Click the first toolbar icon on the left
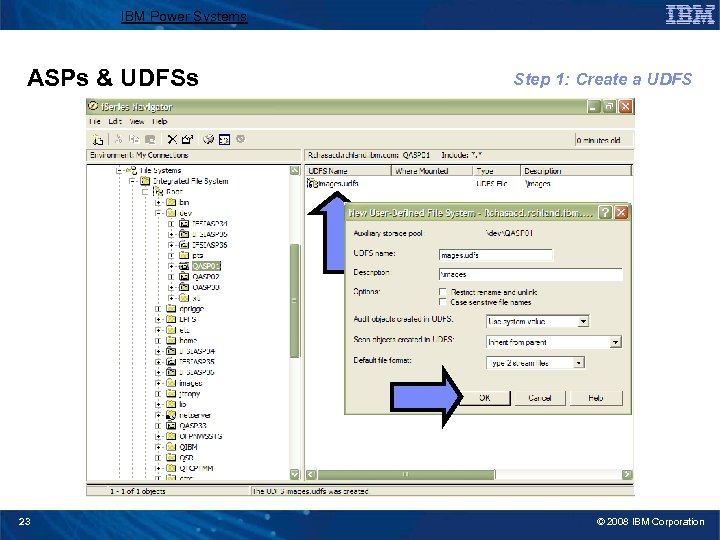Image resolution: width=720 pixels, height=540 pixels. [x=98, y=140]
